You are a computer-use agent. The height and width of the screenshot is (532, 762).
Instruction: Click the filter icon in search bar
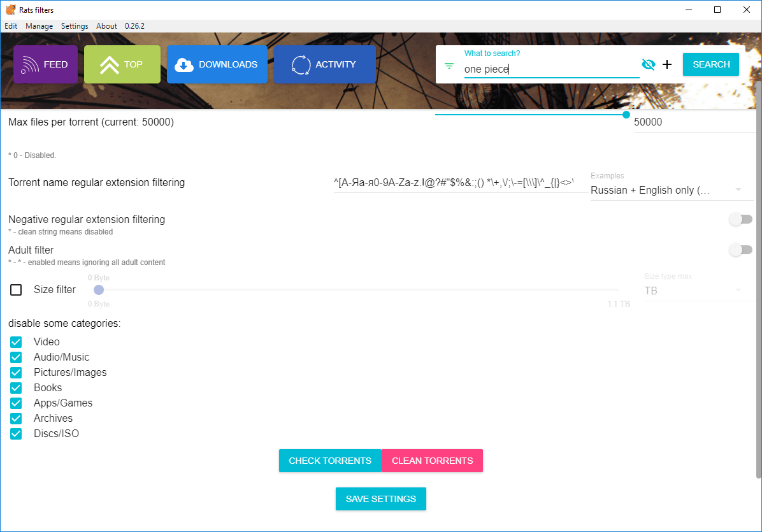(449, 66)
